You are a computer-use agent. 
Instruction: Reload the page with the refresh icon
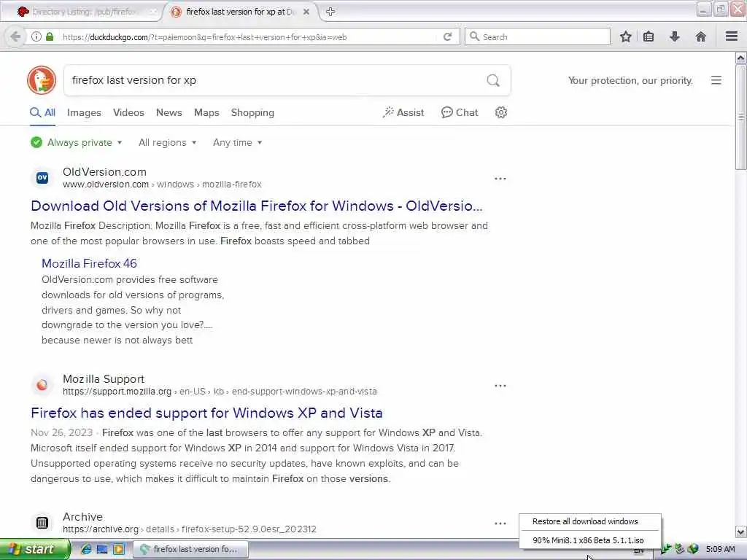click(447, 36)
